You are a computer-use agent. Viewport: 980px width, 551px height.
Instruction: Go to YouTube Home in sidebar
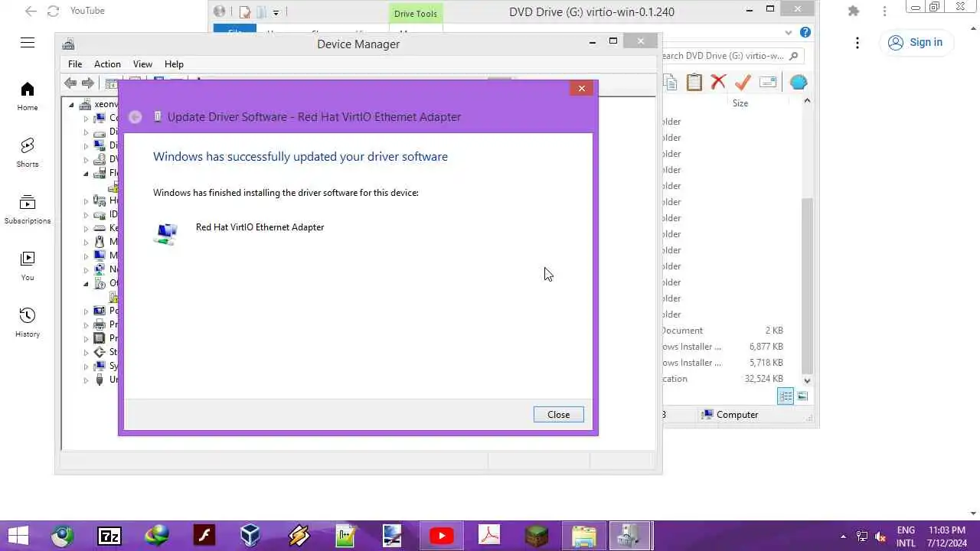pos(28,96)
